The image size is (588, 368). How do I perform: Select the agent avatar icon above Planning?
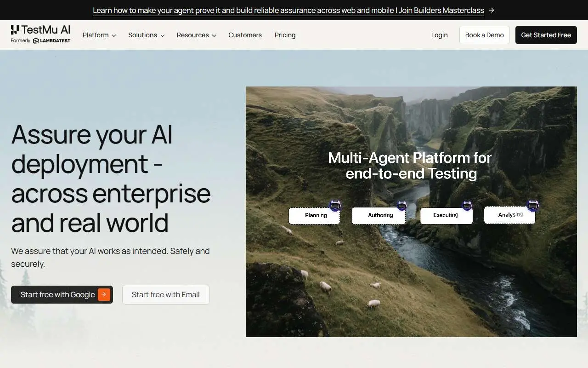[x=335, y=206]
